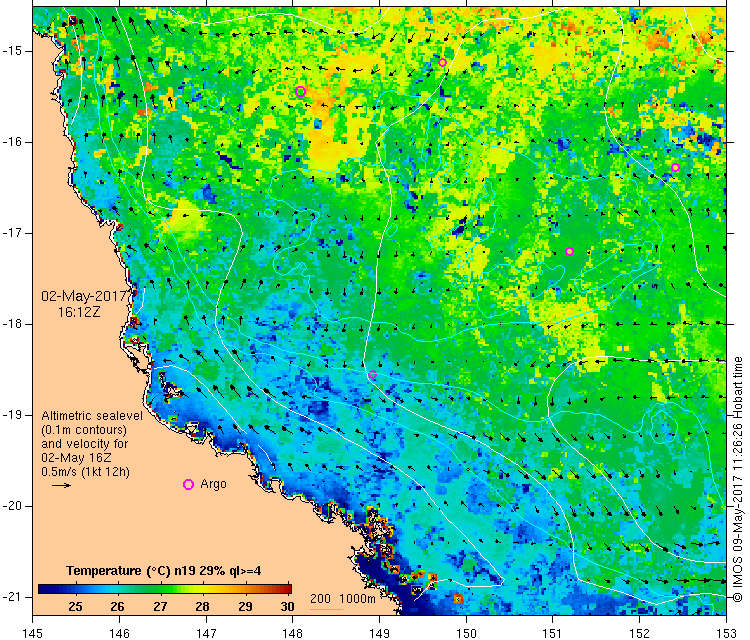Click the 150 longitude axis label
This screenshot has width=750, height=640.
pyautogui.click(x=466, y=633)
